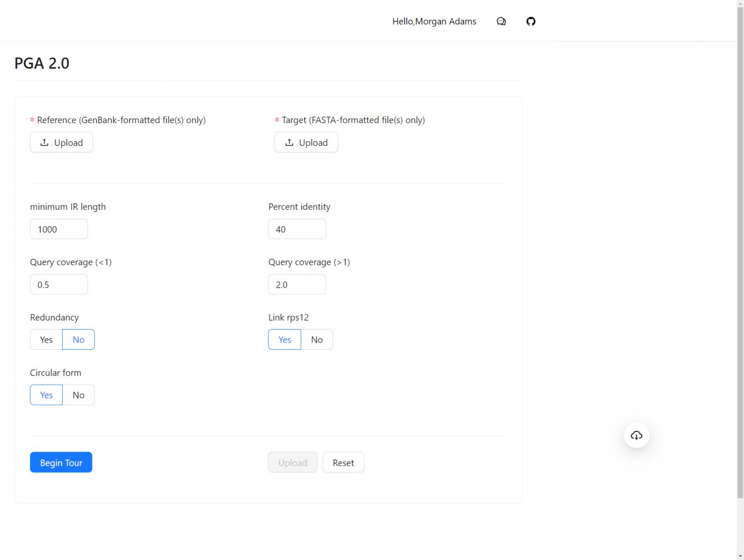Click the Redundancy label

[54, 317]
